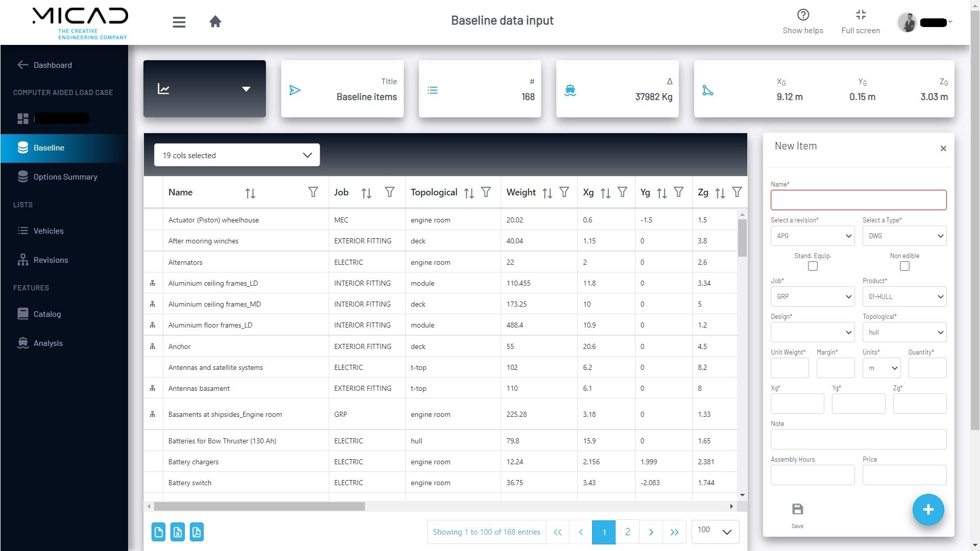Toggle Full screen mode icon

[861, 15]
